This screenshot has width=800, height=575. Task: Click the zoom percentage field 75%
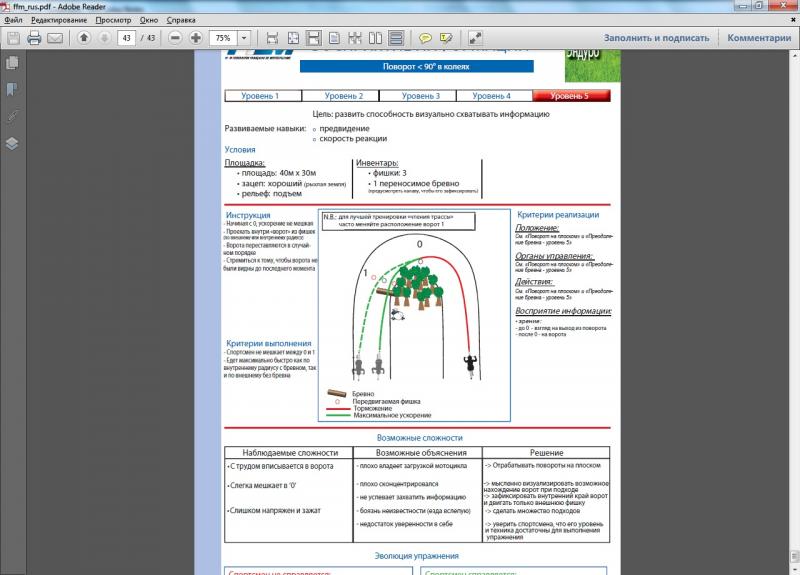[223, 38]
